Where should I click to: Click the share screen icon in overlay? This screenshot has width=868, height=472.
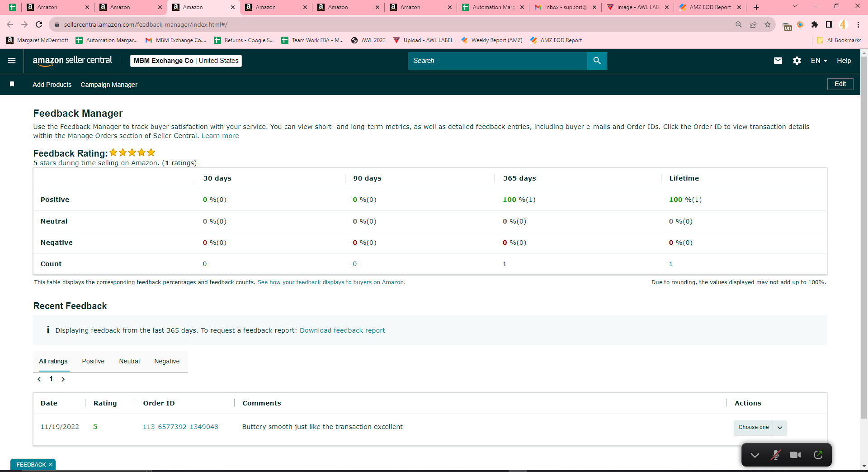818,455
